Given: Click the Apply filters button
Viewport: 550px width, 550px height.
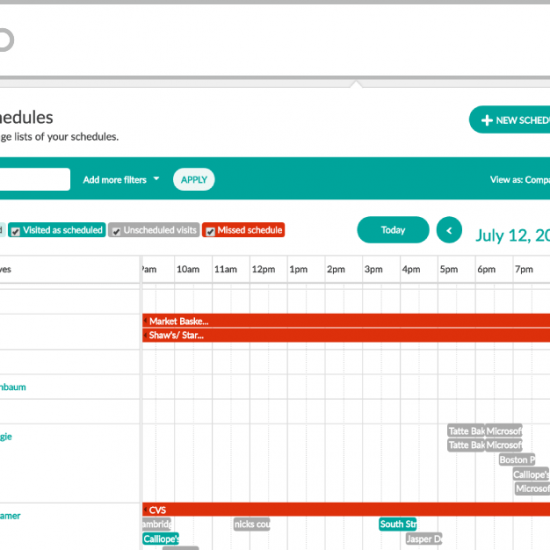Looking at the screenshot, I should (194, 180).
